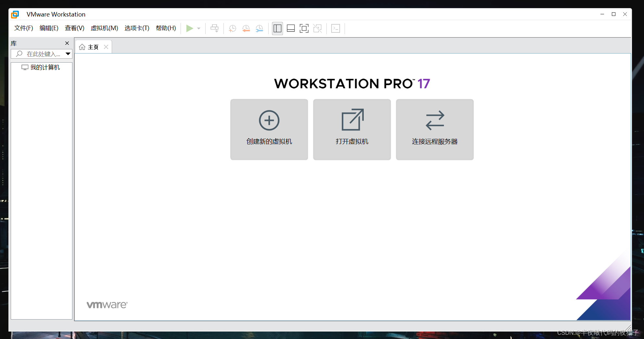This screenshot has height=339, width=644.
Task: Click the revert to snapshot icon
Action: tap(246, 29)
